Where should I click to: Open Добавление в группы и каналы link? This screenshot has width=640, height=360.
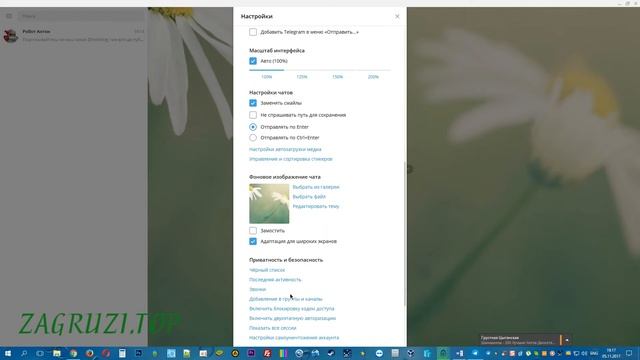286,299
